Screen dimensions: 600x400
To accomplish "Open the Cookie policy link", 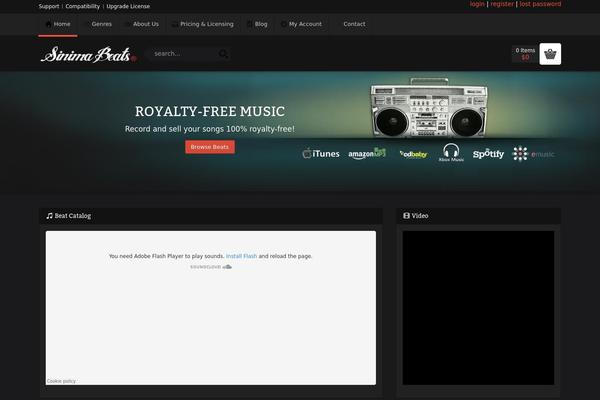I will click(61, 381).
